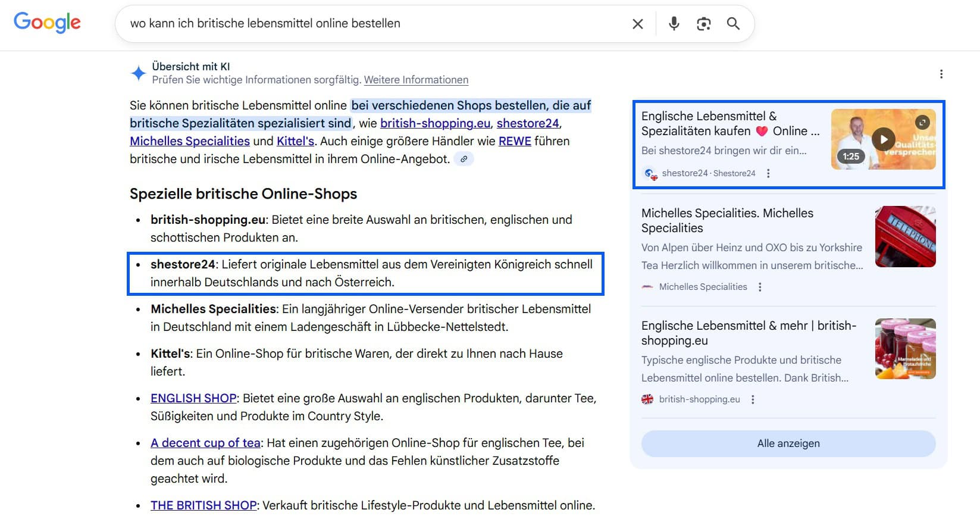Click the Michelles Specialities site favicon
The width and height of the screenshot is (980, 519).
[x=647, y=287]
